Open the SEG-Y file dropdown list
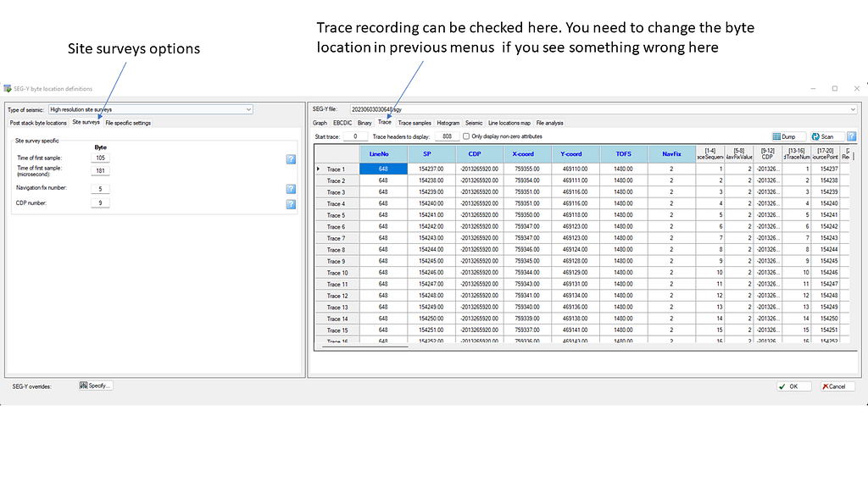Viewport: 868px width, 488px height. 851,109
